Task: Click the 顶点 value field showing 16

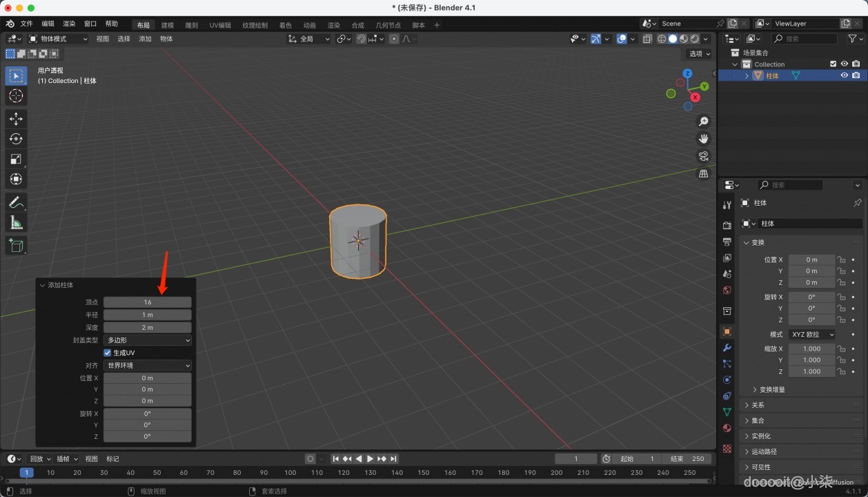Action: click(148, 302)
